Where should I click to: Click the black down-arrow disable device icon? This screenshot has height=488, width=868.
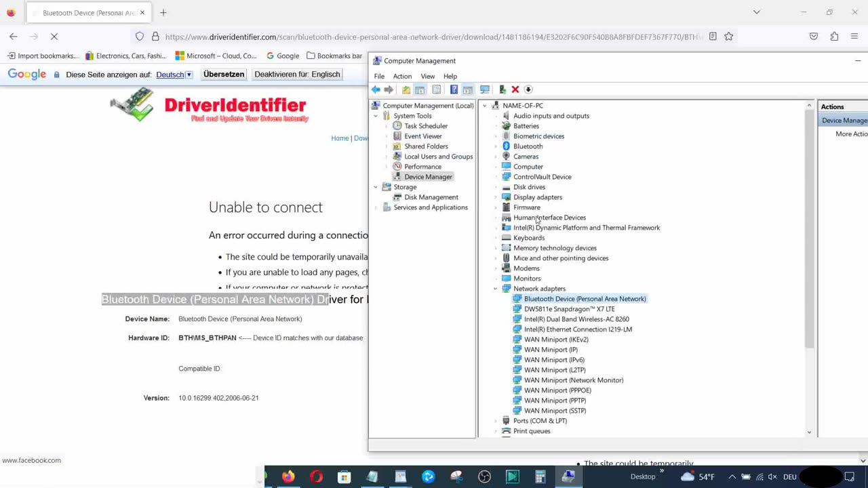coord(528,89)
